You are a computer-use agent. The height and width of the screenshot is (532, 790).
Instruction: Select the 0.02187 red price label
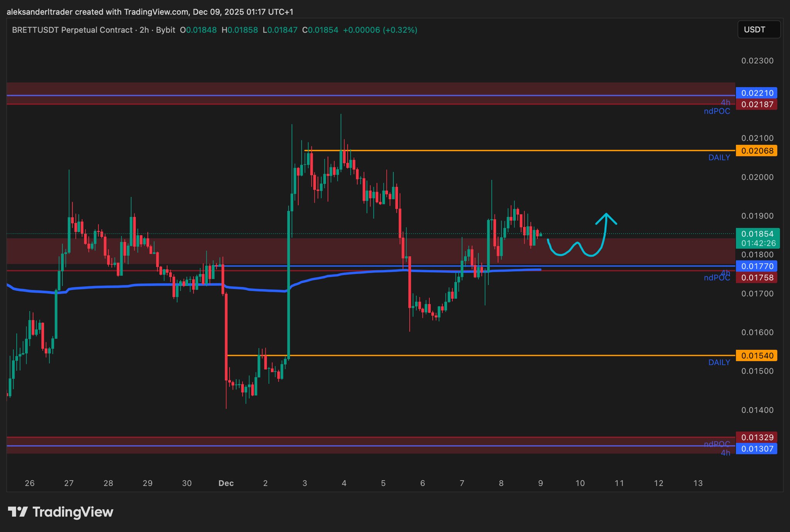click(756, 105)
